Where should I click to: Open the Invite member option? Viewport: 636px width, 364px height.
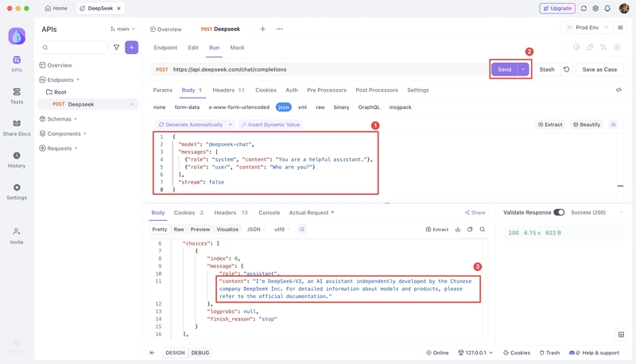(x=17, y=236)
